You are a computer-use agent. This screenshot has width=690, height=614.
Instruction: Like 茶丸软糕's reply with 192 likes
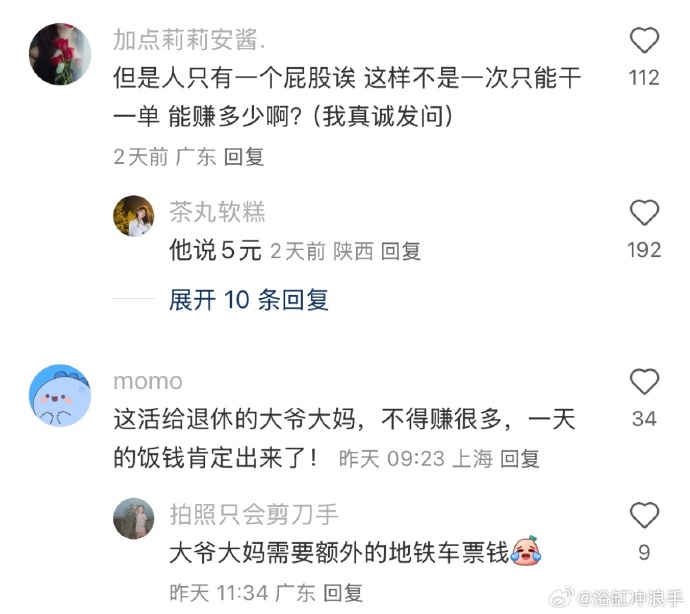point(644,213)
